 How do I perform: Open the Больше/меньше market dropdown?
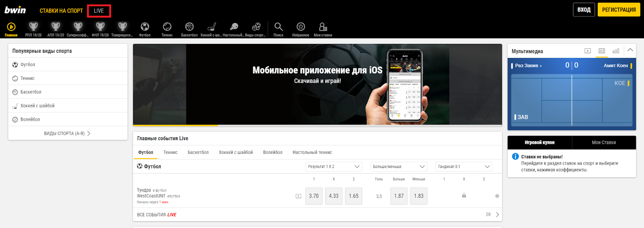[x=398, y=167]
